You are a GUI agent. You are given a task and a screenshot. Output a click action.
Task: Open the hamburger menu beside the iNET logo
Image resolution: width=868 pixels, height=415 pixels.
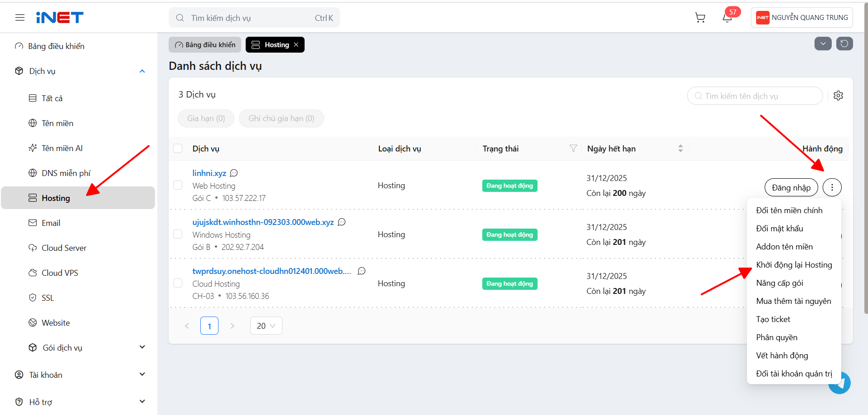coord(20,18)
